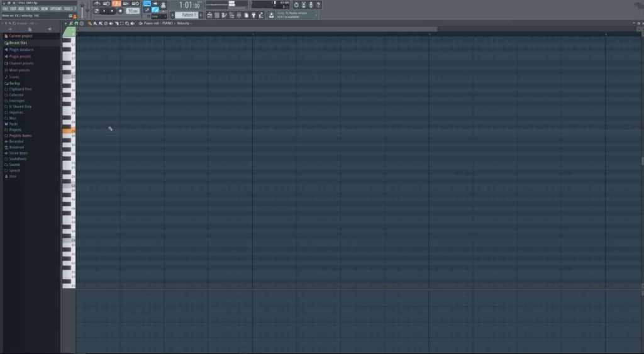Click the highlighted orange piano key
This screenshot has height=354, width=644.
point(69,131)
